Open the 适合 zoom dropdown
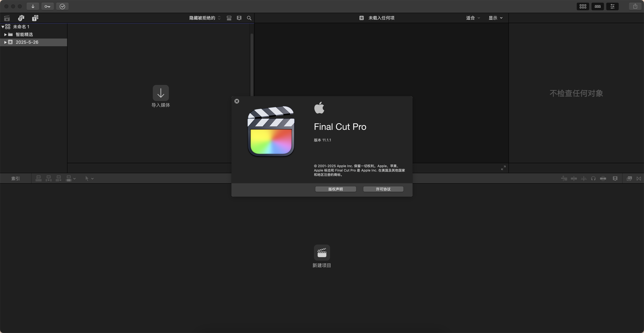 click(473, 18)
